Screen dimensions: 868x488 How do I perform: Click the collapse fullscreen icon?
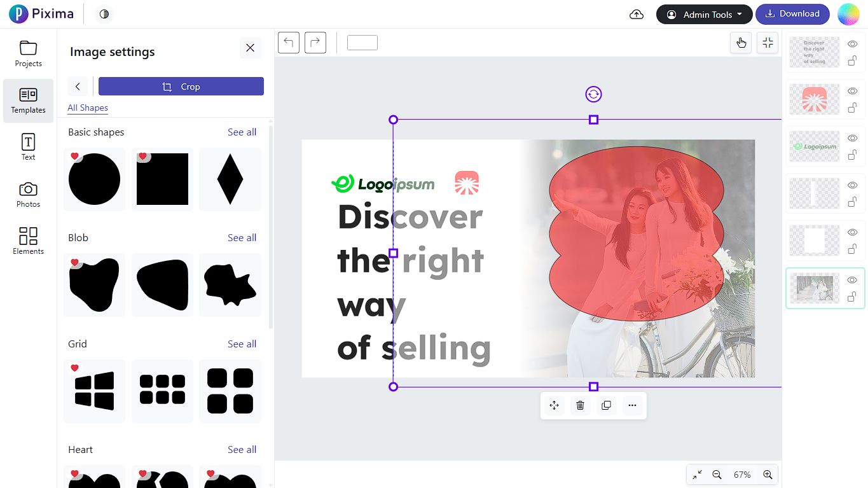click(768, 43)
